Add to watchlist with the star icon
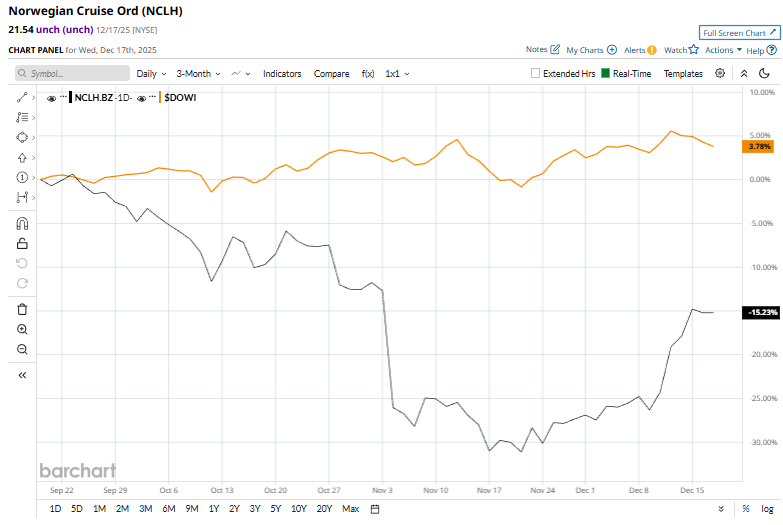The width and height of the screenshot is (783, 525). coord(694,49)
